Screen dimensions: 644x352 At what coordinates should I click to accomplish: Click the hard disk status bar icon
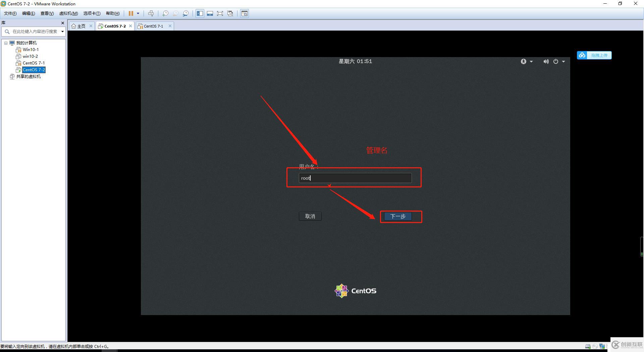(x=588, y=346)
